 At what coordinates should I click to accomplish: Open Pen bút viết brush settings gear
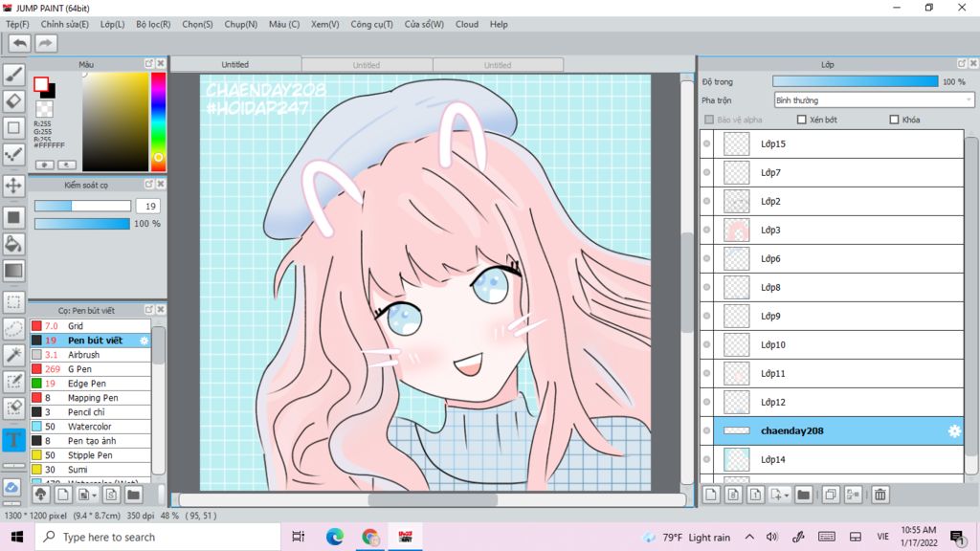pos(144,341)
